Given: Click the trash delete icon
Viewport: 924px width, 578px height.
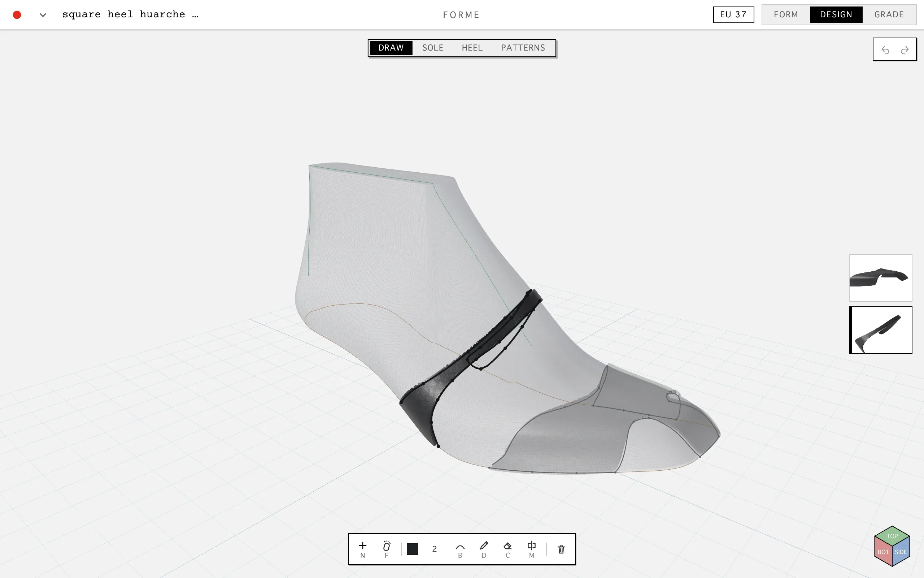Looking at the screenshot, I should (561, 549).
